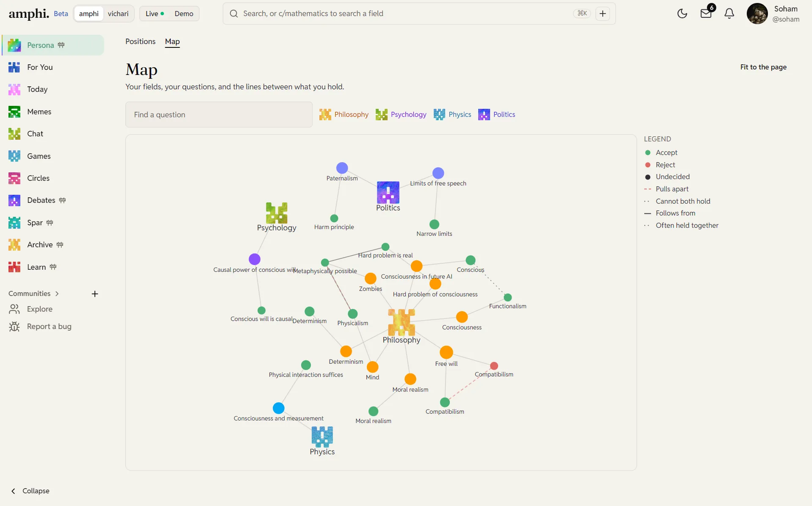This screenshot has width=812, height=506.
Task: Focus the Find a question field
Action: point(219,114)
